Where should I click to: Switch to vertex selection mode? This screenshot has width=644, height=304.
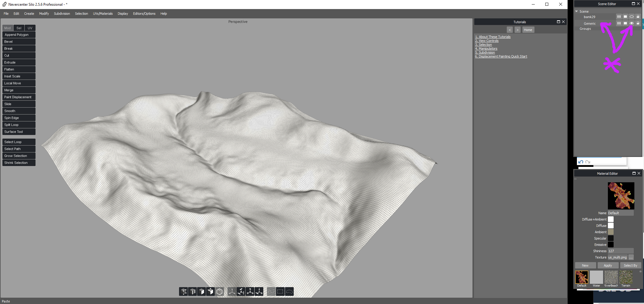184,292
